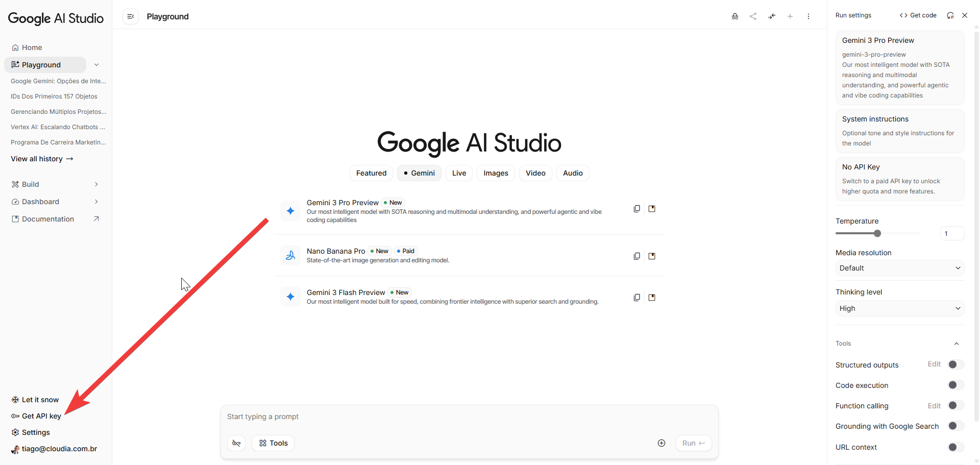Open the three-dot more options menu
The height and width of the screenshot is (465, 980).
tap(808, 16)
